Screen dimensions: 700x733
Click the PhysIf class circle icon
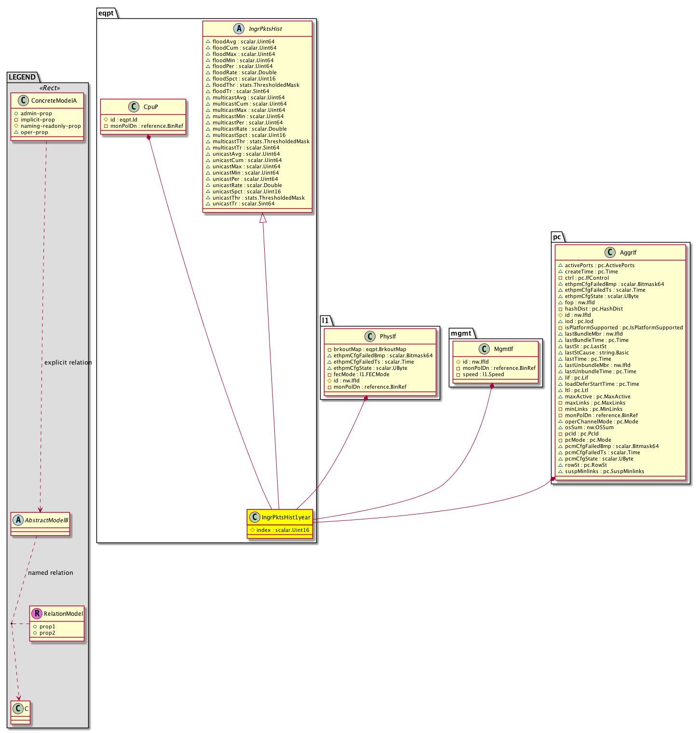(x=369, y=337)
